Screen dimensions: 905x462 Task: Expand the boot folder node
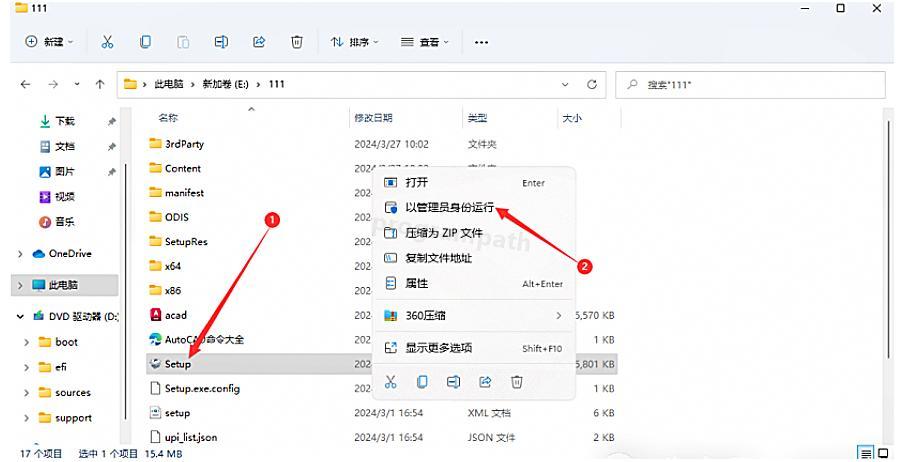tap(26, 342)
